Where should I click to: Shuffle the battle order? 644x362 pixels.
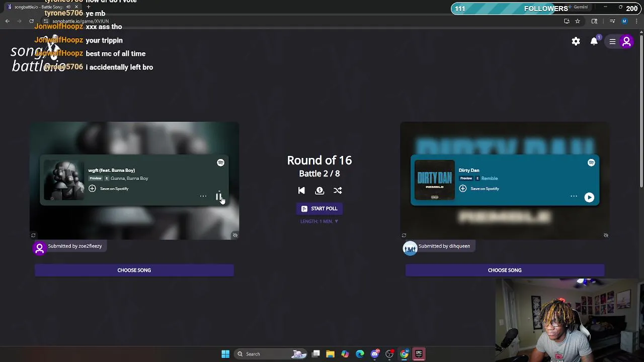(338, 191)
